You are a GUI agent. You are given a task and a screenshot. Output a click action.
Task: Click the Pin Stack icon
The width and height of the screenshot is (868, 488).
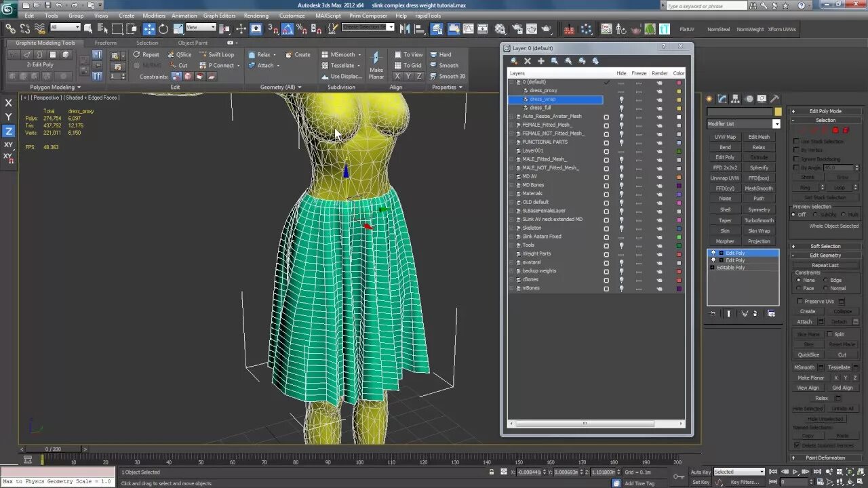point(712,314)
